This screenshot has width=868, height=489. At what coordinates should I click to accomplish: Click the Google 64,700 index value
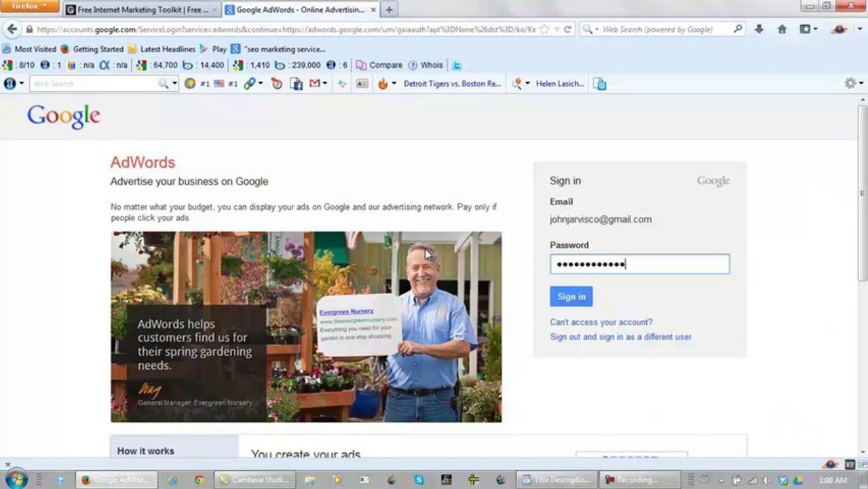157,65
